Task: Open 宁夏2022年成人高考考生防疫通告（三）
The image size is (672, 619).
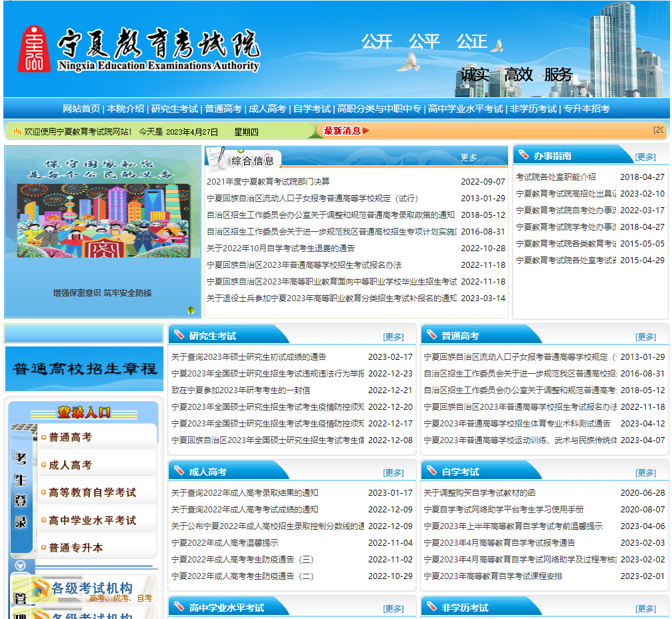Action: [242, 560]
